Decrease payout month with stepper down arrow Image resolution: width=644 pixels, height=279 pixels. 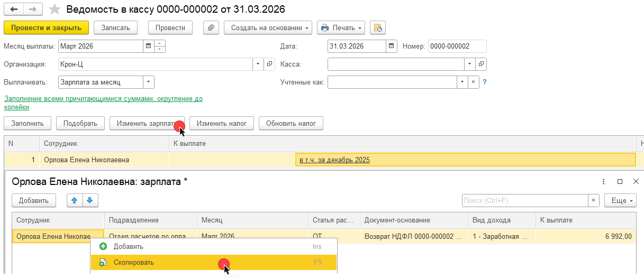pos(159,50)
